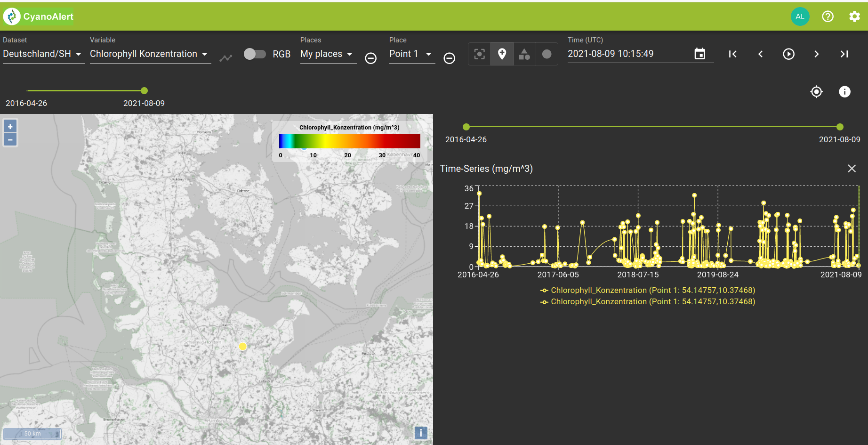This screenshot has height=445, width=868.
Task: Close the Time-Series panel
Action: [852, 168]
